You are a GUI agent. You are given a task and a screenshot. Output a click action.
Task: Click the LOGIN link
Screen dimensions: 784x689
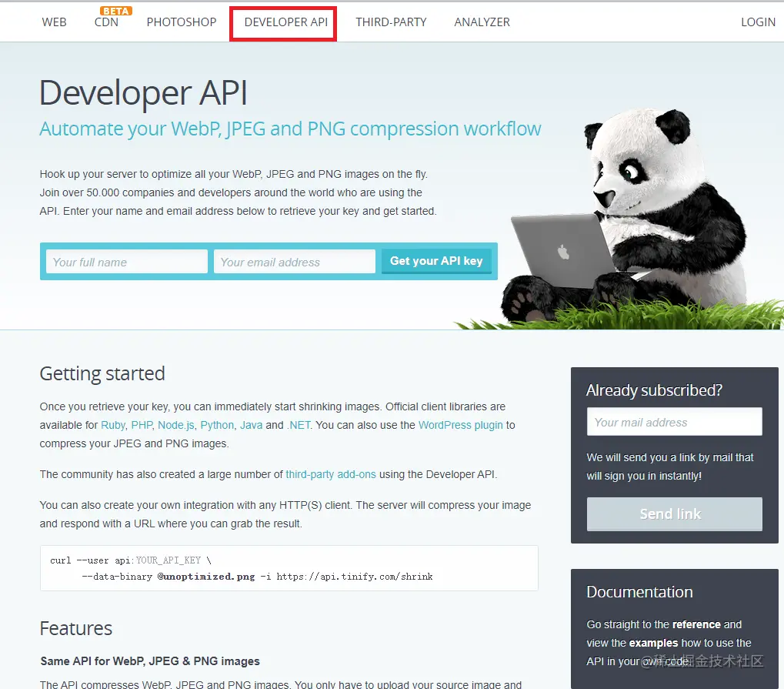click(758, 22)
